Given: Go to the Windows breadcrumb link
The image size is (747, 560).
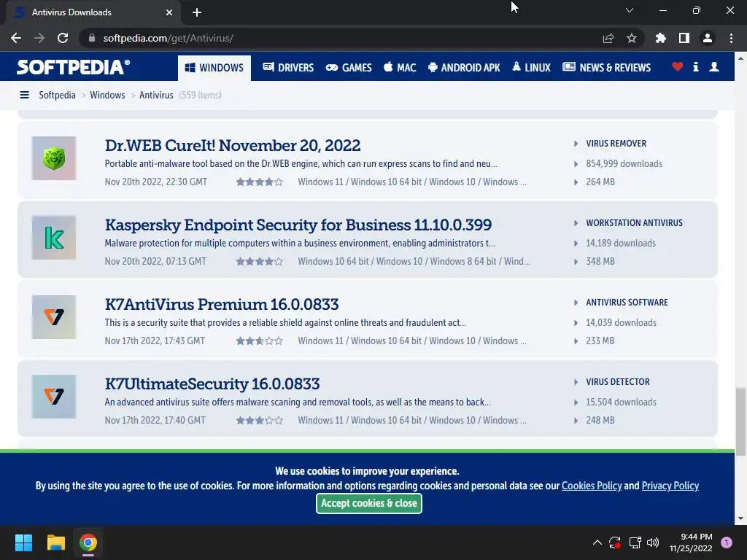Looking at the screenshot, I should pos(107,95).
